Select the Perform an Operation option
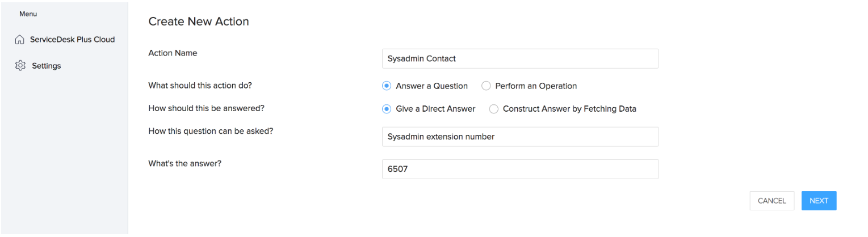The width and height of the screenshot is (868, 237). [x=486, y=86]
